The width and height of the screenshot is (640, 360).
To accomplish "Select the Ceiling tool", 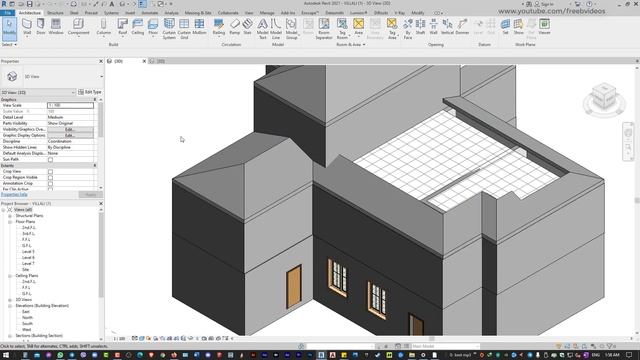I will point(138,27).
